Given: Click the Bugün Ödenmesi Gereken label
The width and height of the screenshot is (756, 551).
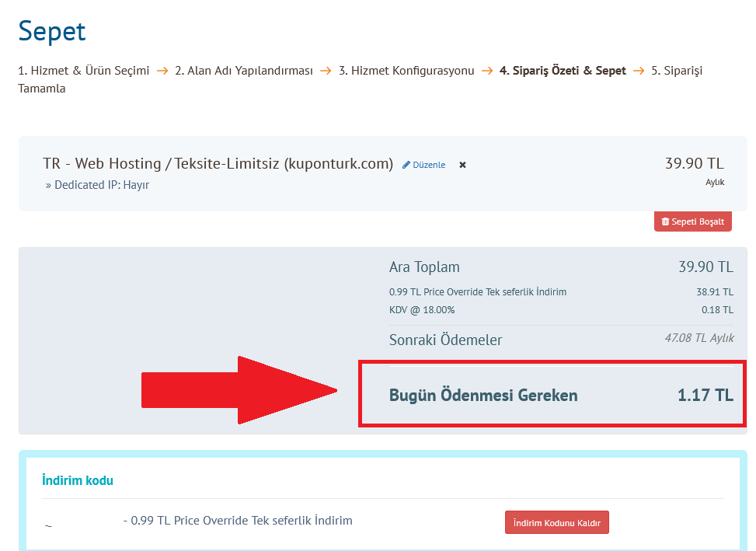Looking at the screenshot, I should click(x=483, y=396).
